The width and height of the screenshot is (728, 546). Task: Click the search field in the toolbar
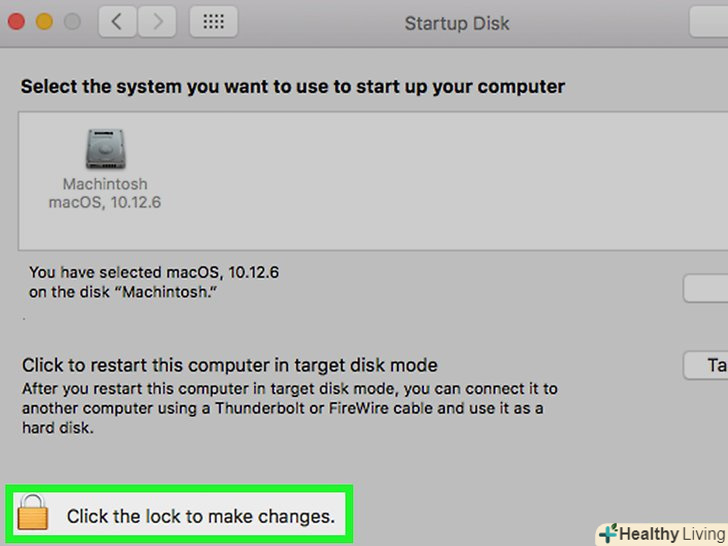pos(708,22)
